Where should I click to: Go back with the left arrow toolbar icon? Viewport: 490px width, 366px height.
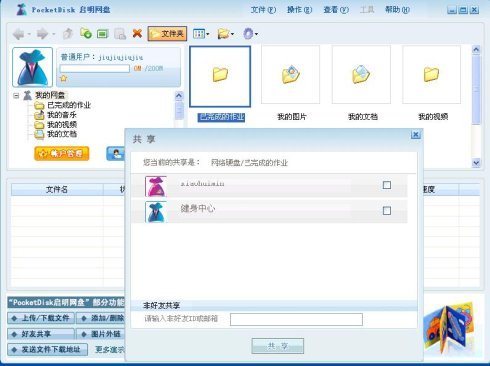(19, 34)
